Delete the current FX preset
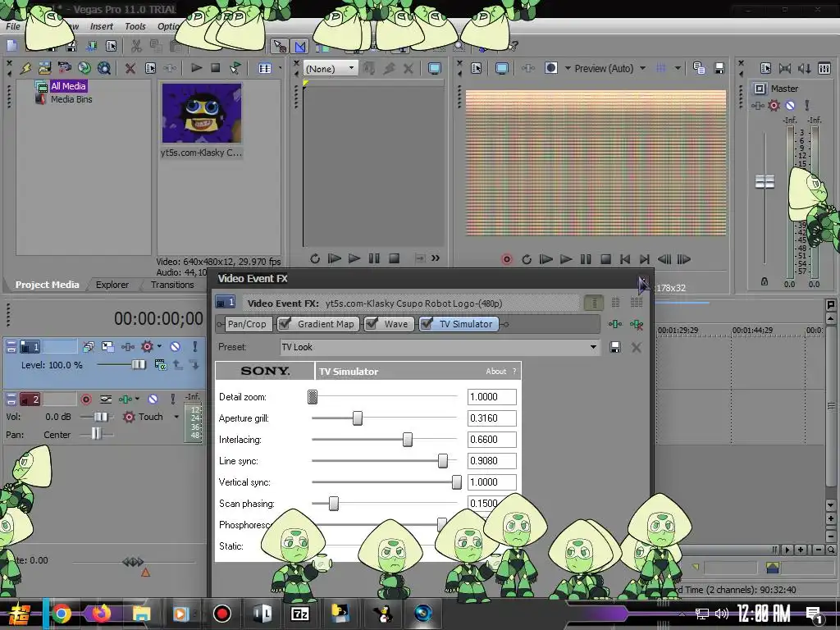The height and width of the screenshot is (630, 840). tap(636, 347)
